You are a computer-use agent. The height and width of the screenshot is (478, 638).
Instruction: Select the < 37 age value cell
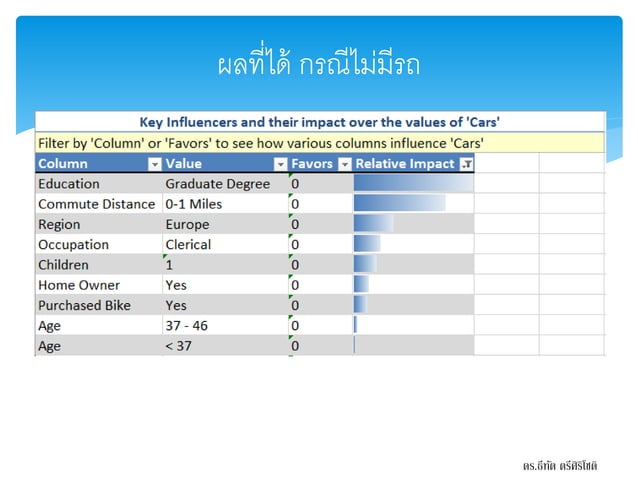coord(225,346)
